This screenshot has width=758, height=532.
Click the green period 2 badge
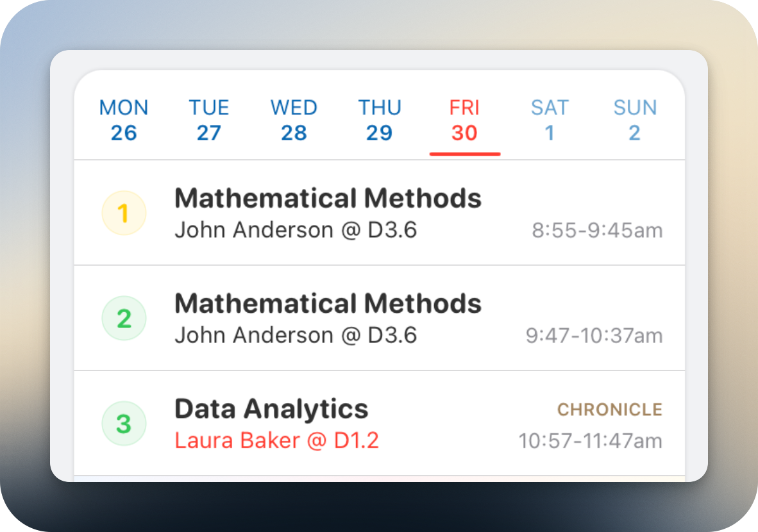click(124, 319)
